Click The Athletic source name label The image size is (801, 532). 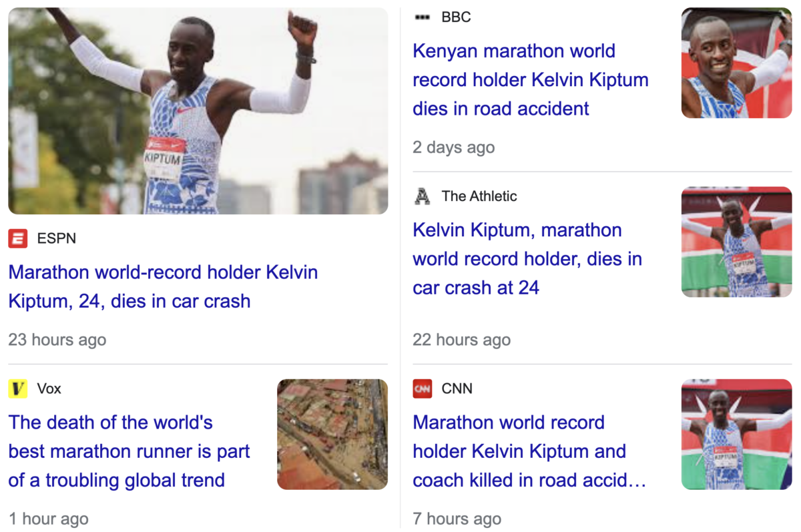(x=479, y=196)
